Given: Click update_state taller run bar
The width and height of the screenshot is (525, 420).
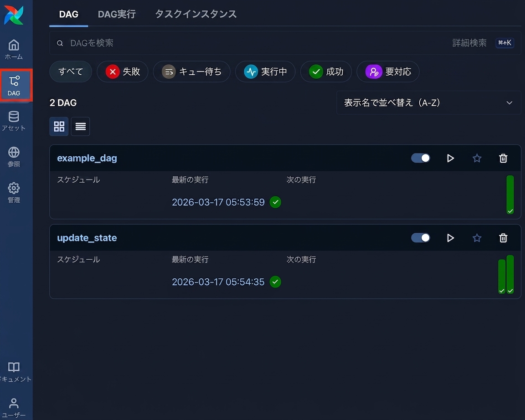Looking at the screenshot, I should click(x=510, y=274).
